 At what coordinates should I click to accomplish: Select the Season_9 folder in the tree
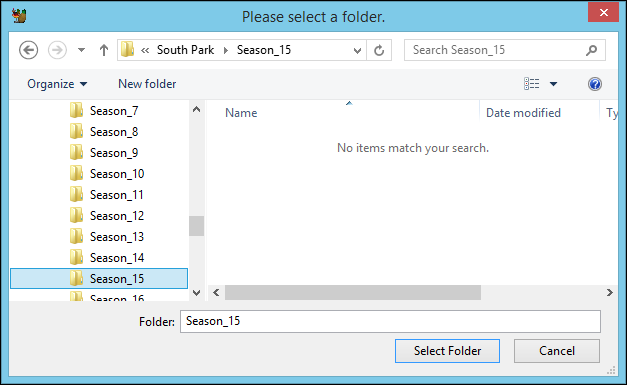click(114, 153)
